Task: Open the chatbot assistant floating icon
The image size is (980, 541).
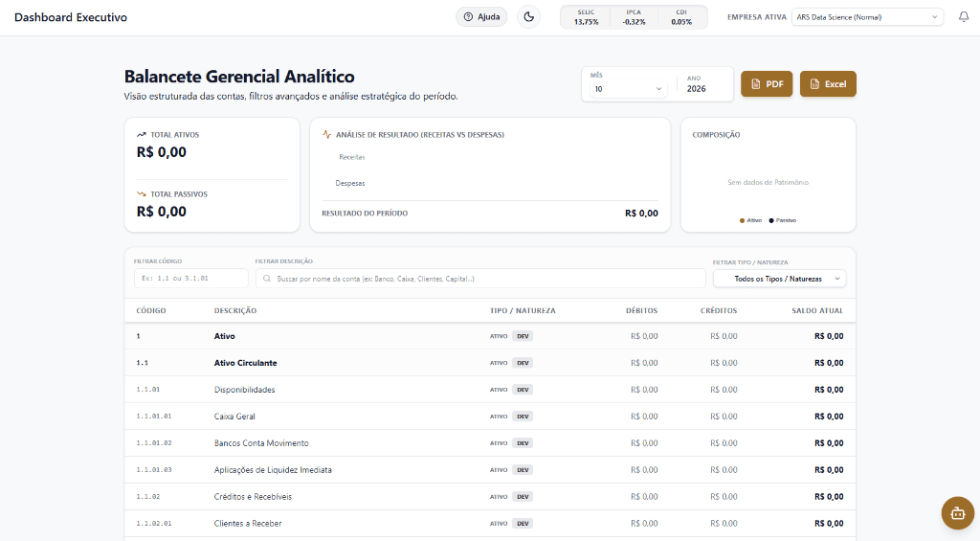Action: 957,513
